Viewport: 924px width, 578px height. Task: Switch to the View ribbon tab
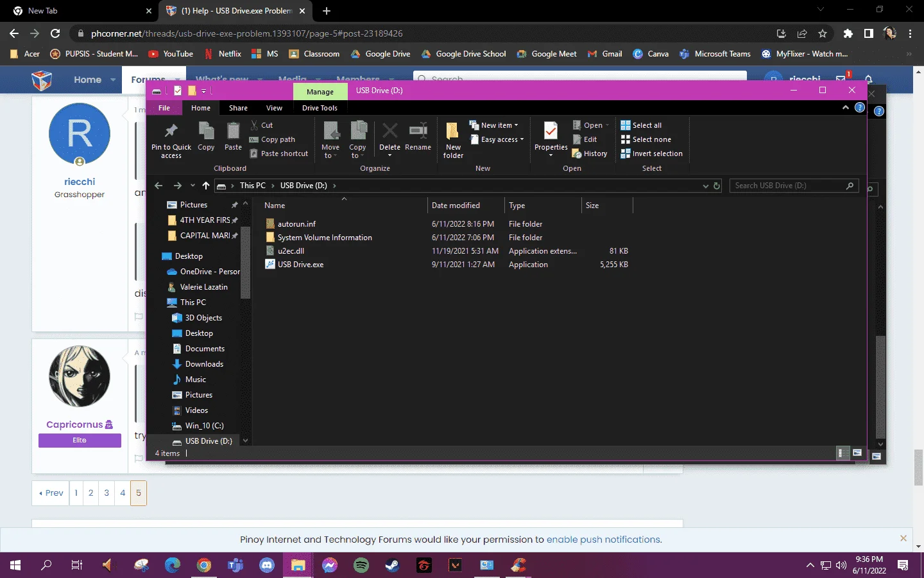click(x=274, y=108)
